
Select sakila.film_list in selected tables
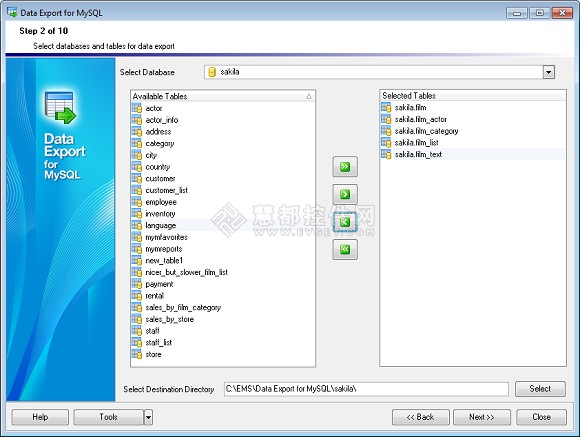tap(417, 143)
